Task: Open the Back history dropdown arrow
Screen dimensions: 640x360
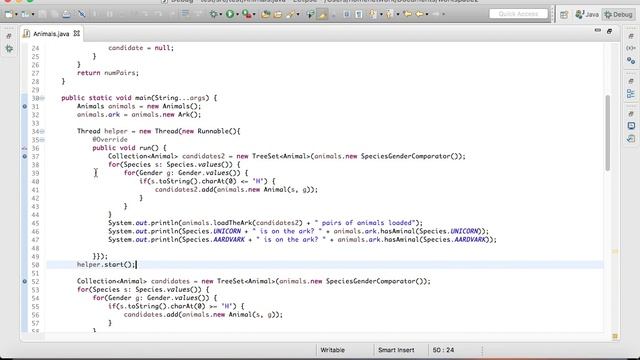Action: (427, 14)
